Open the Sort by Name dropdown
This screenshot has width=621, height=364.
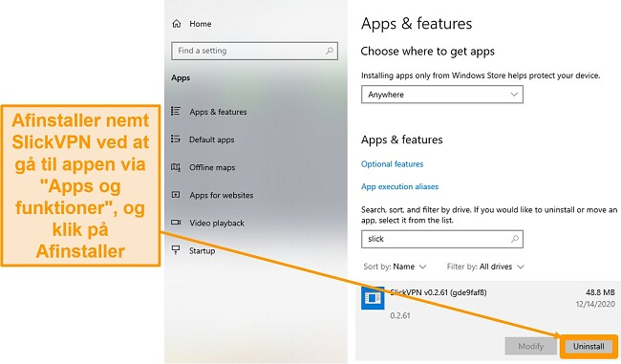pyautogui.click(x=395, y=267)
